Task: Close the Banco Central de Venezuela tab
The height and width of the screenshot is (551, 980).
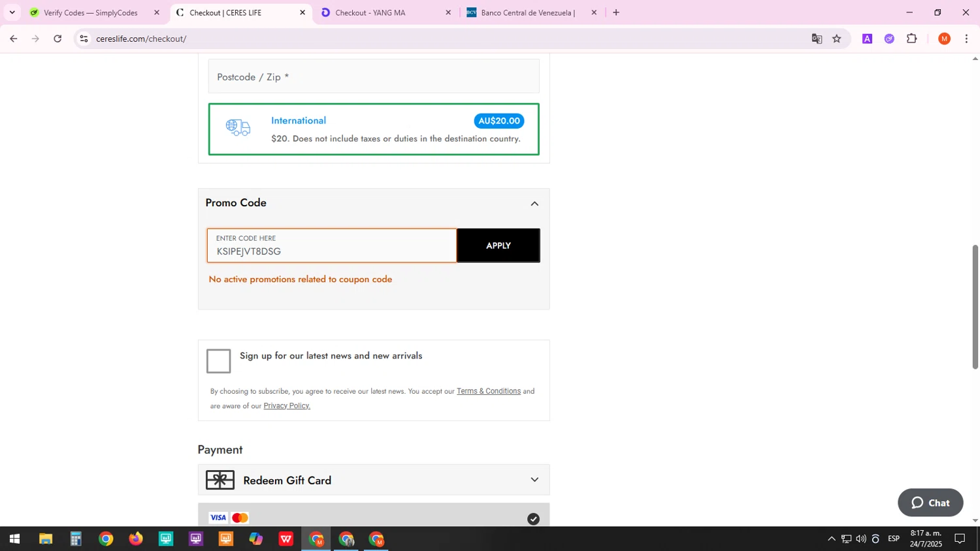Action: click(594, 12)
